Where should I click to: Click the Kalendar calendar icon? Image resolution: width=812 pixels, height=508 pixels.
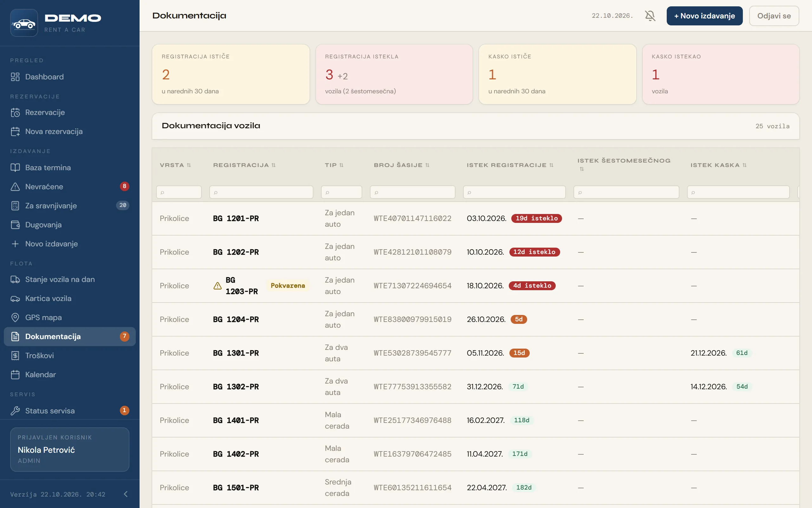(15, 375)
